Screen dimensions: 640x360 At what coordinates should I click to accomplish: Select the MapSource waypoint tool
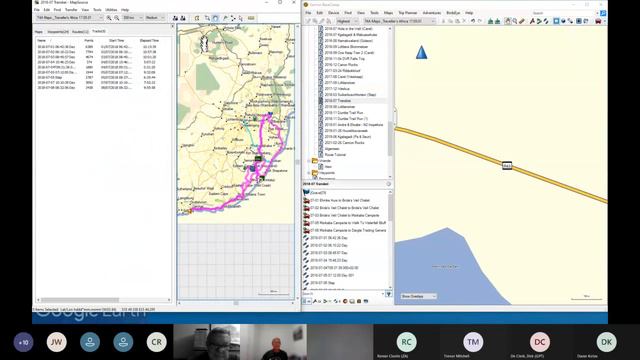(x=225, y=18)
